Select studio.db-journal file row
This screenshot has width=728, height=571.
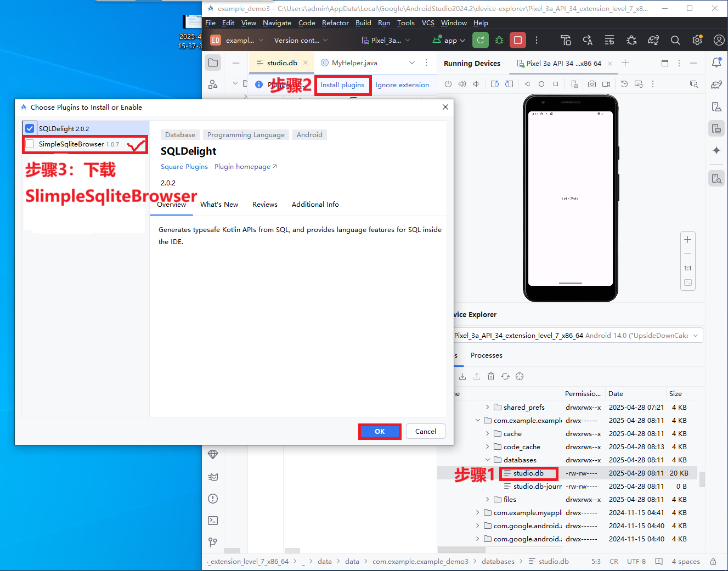click(x=567, y=486)
